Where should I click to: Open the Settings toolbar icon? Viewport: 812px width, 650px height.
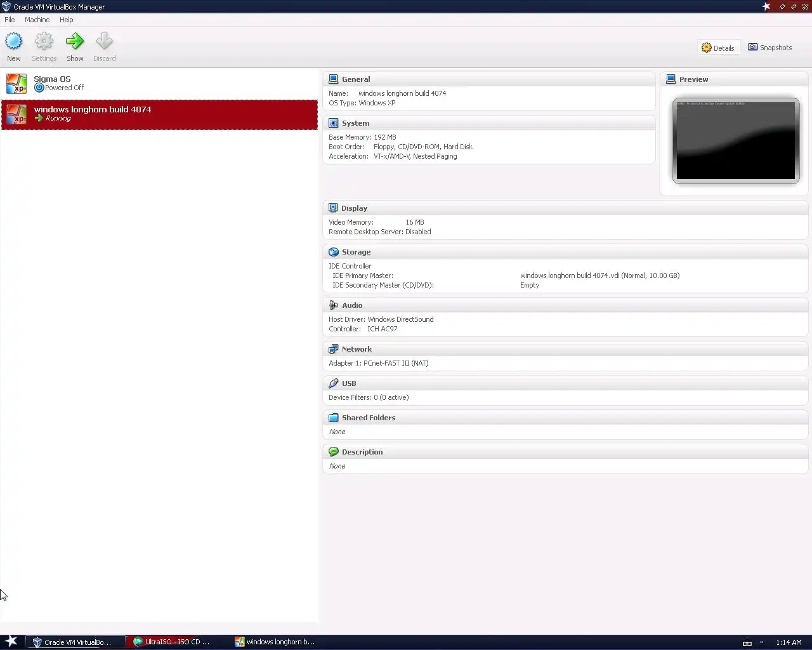[x=44, y=42]
